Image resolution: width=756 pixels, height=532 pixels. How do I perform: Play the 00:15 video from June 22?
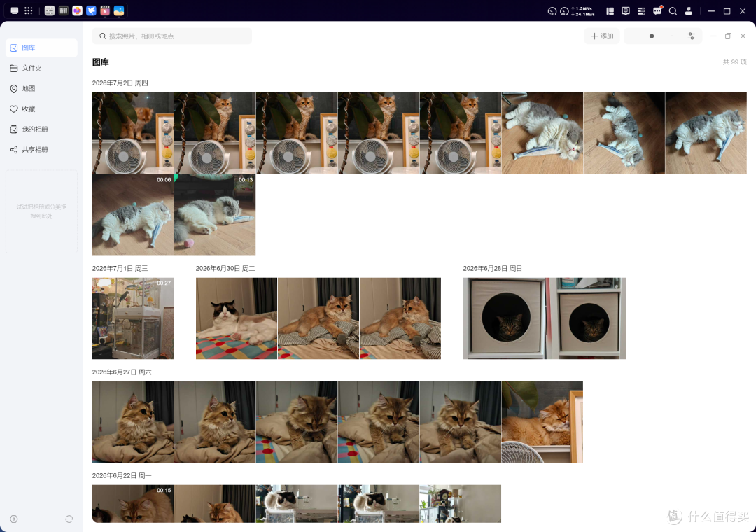[x=133, y=503]
